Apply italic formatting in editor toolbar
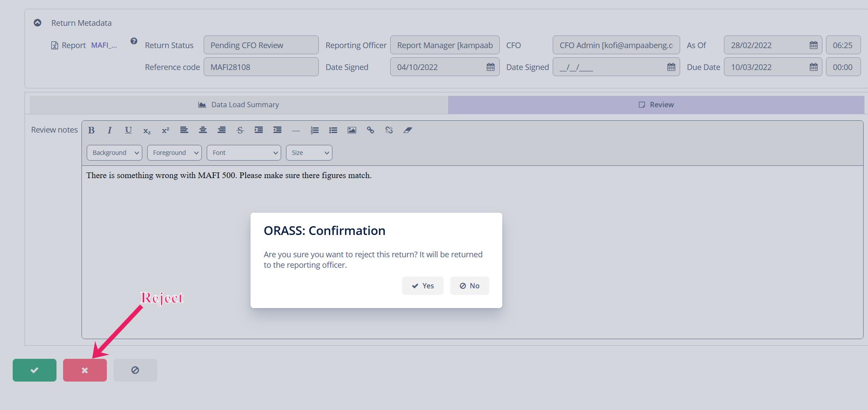 coord(109,130)
